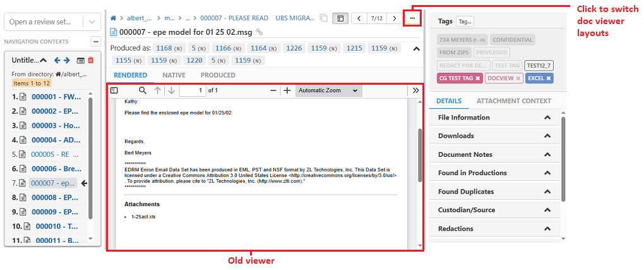Image resolution: width=644 pixels, height=270 pixels.
Task: Toggle the Redactions section
Action: point(494,228)
